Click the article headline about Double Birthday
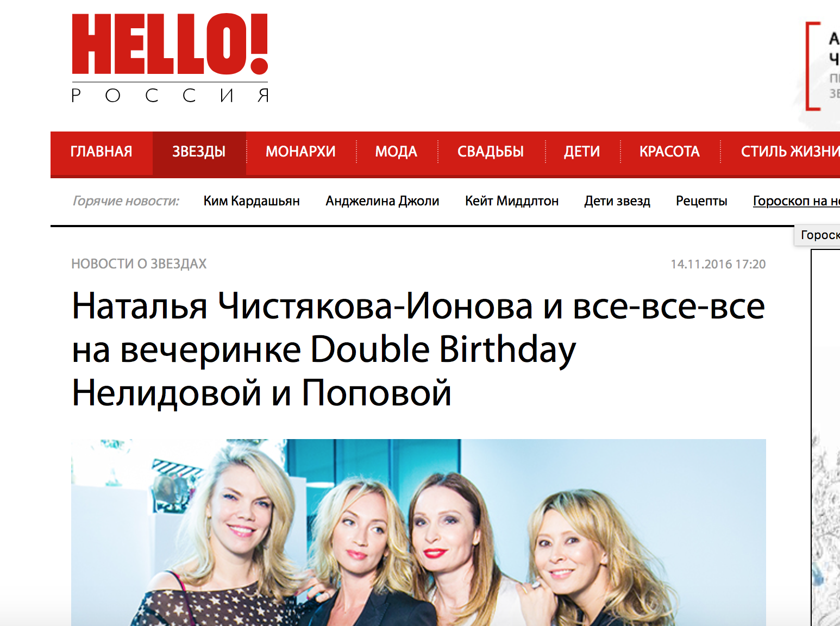 (x=418, y=349)
